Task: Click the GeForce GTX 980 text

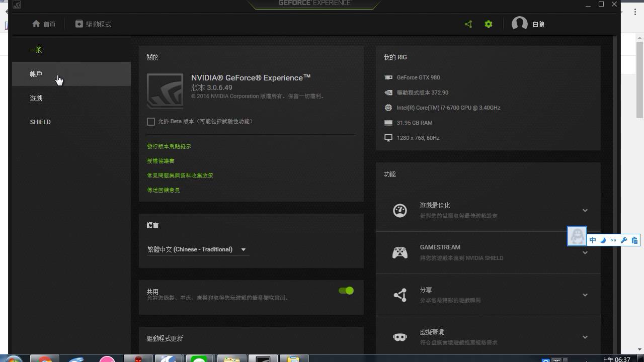Action: click(418, 77)
